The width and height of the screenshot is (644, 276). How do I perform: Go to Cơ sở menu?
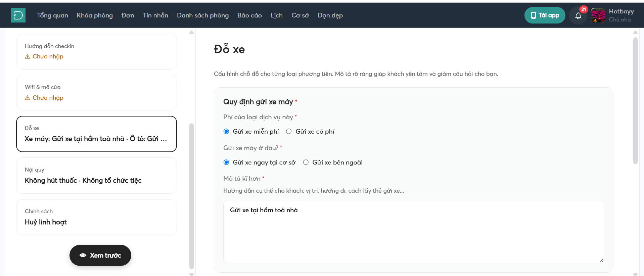tap(300, 15)
